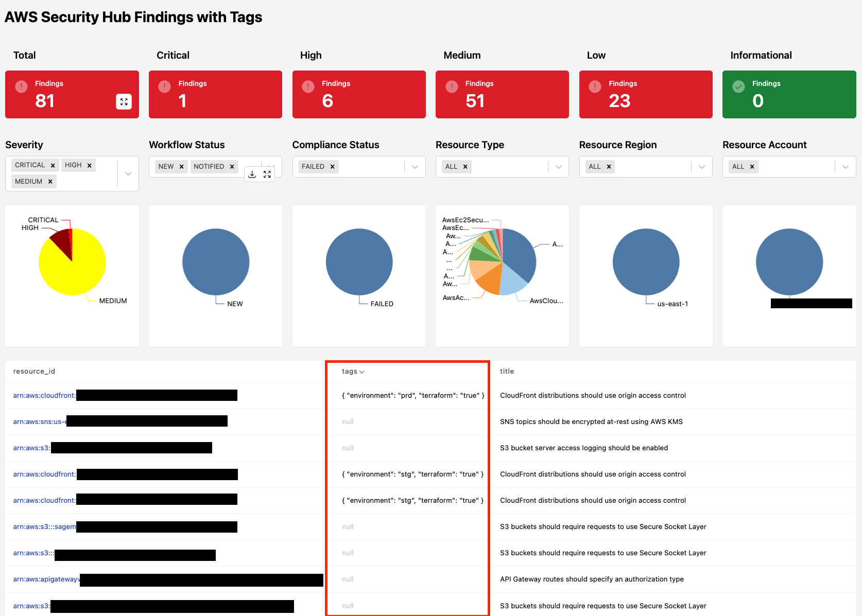Open the High Findings 6 card
Viewport: 862px width, 616px height.
coord(359,95)
